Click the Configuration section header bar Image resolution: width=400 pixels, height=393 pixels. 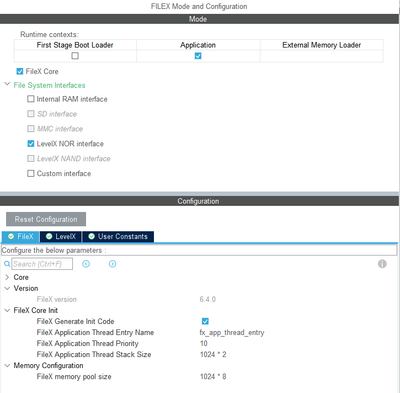pos(199,201)
